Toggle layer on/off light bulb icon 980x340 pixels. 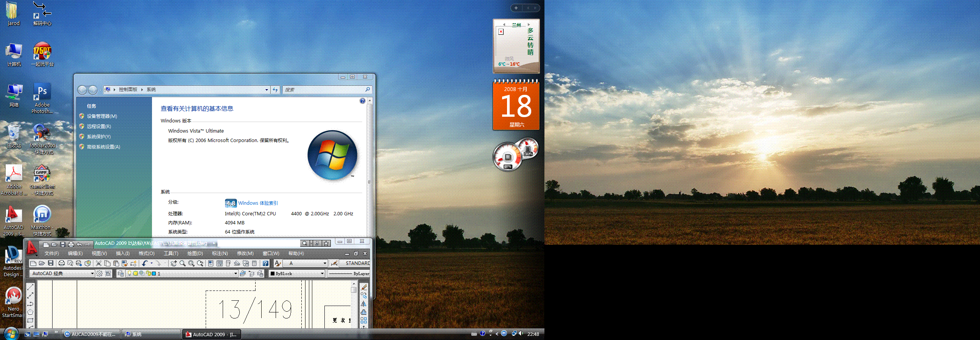click(x=129, y=274)
